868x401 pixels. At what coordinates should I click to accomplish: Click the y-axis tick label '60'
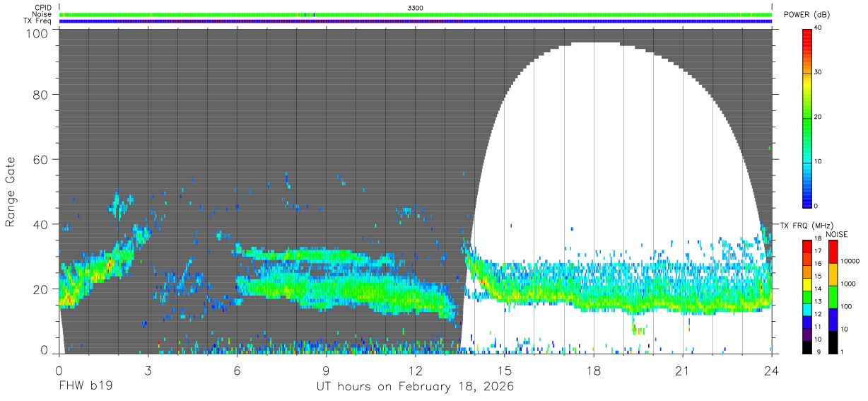[x=40, y=159]
